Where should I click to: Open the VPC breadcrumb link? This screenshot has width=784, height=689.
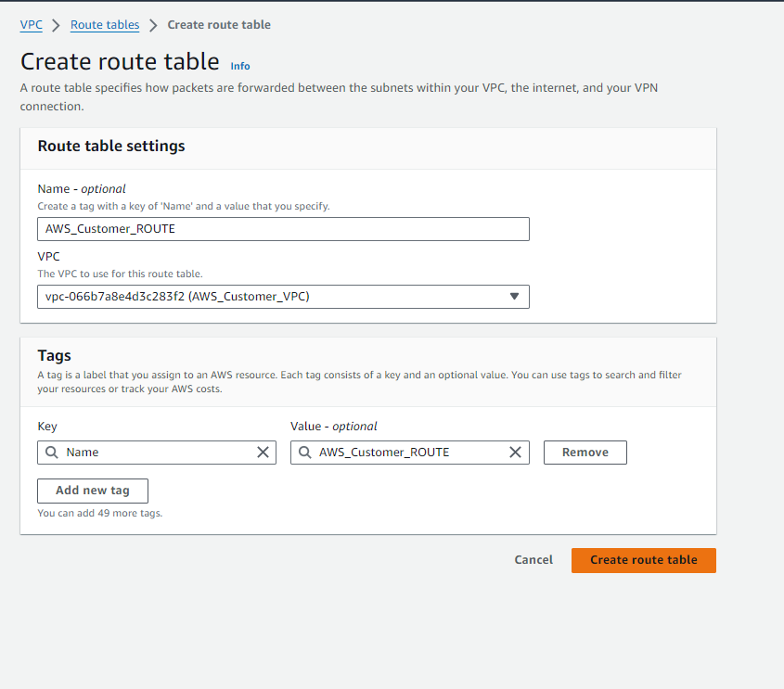click(31, 24)
